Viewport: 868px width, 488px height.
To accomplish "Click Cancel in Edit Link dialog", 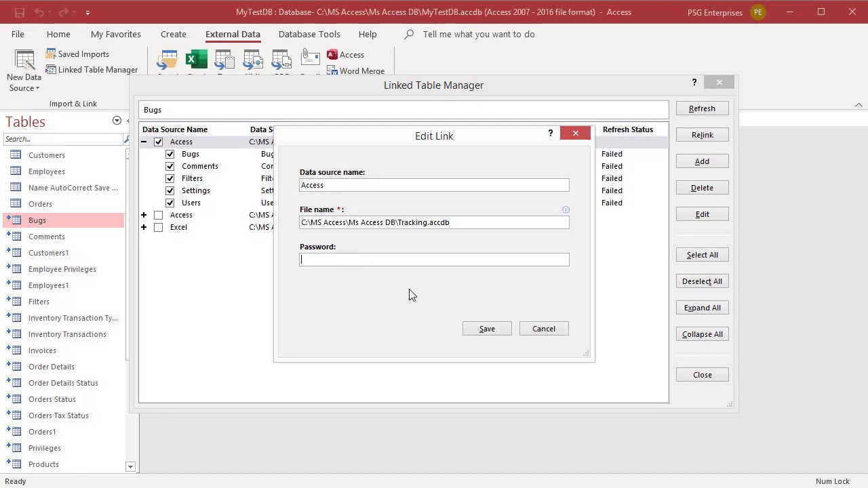I will click(544, 329).
